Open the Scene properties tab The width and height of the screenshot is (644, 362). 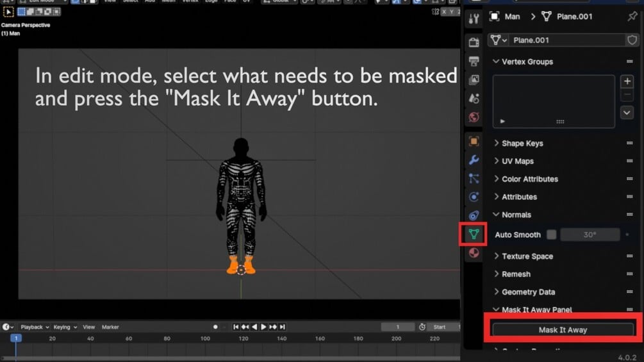coord(474,98)
